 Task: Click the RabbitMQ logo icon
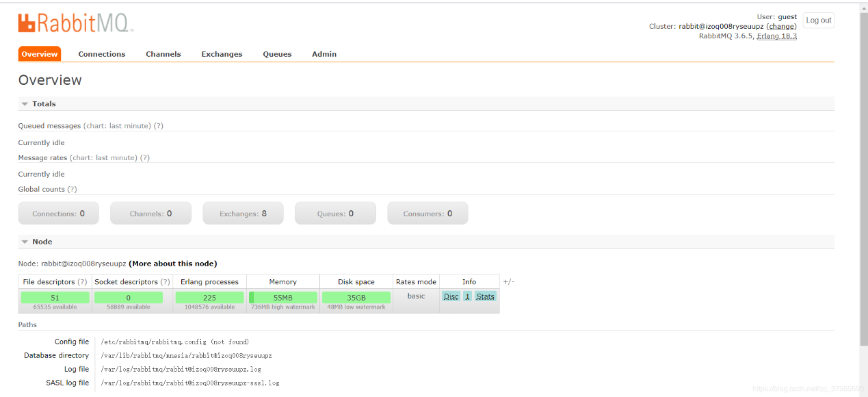point(27,23)
